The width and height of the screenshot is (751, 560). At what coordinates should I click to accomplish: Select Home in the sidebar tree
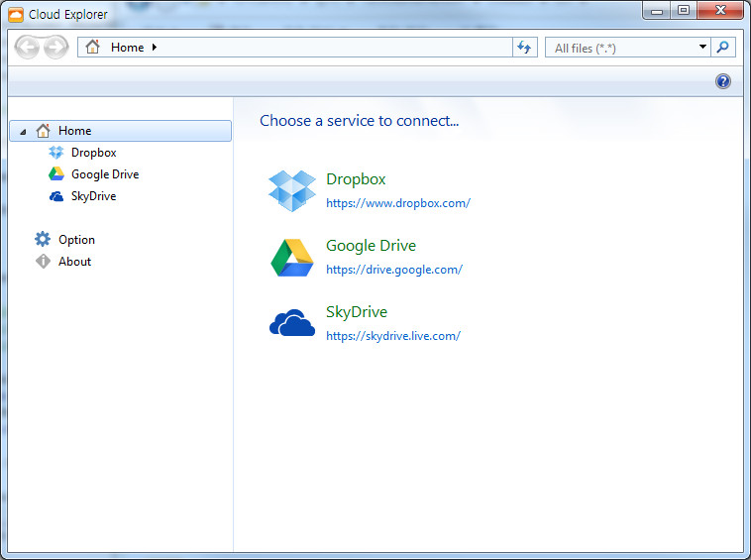pos(120,131)
